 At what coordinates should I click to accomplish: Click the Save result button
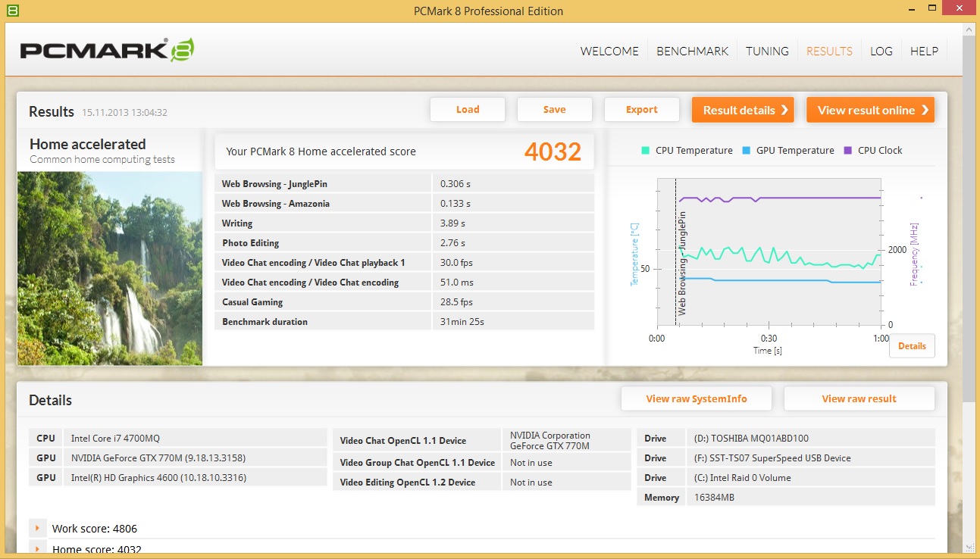click(x=554, y=110)
